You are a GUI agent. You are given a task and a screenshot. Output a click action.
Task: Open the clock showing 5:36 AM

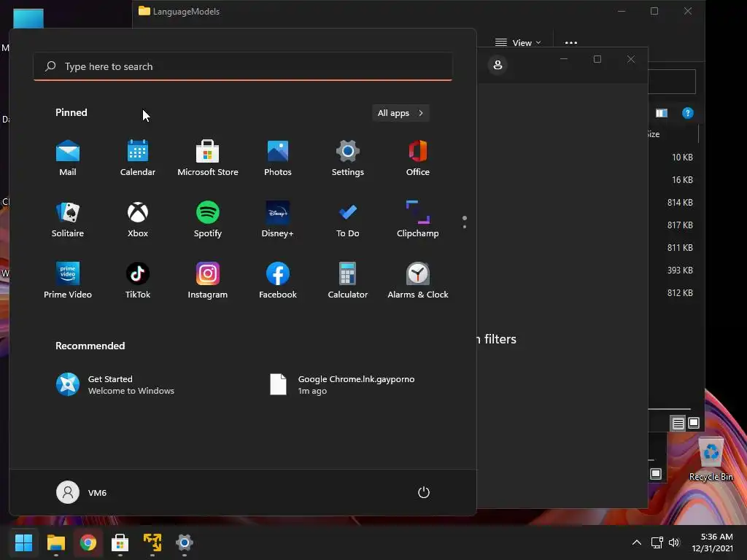712,542
